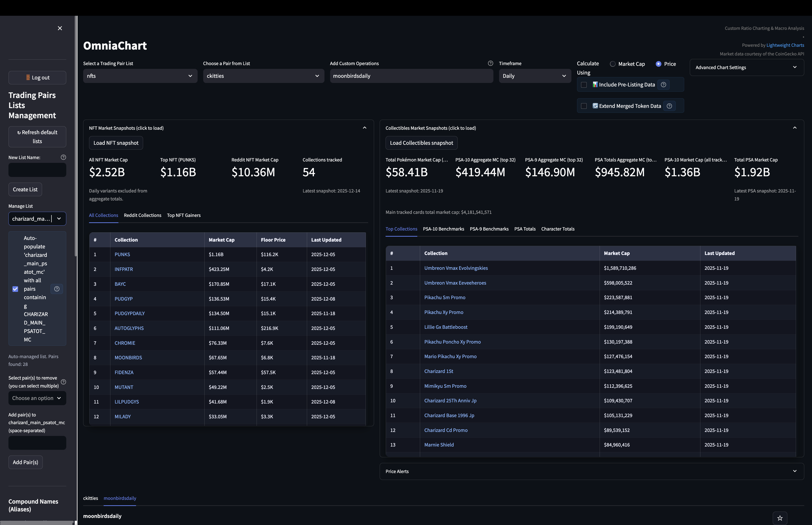Open help beside the auto-populate pairs checkbox

point(57,289)
